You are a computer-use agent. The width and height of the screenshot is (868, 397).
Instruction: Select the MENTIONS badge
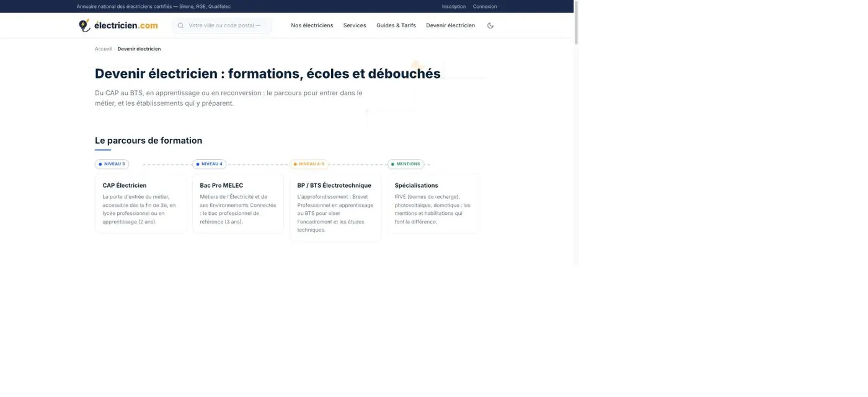405,164
